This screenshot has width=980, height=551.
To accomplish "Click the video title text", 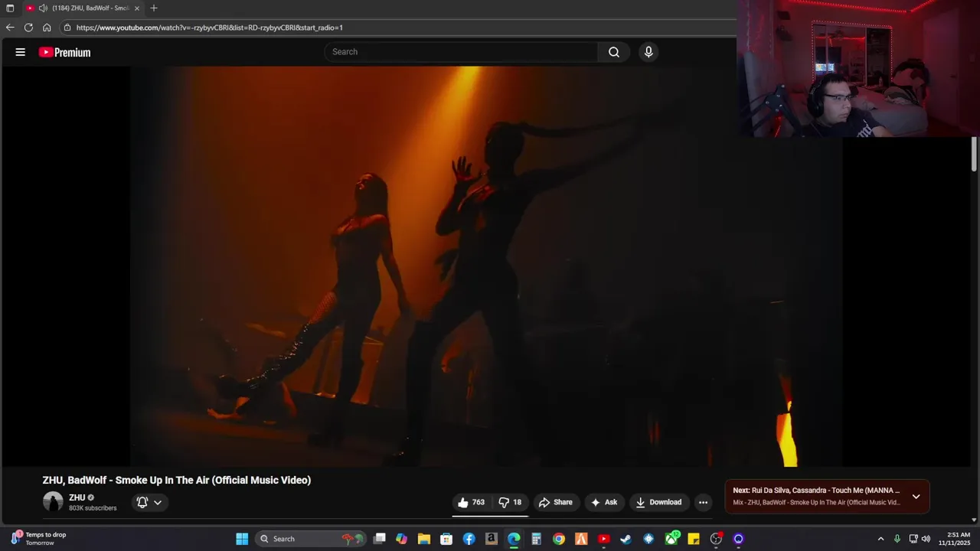I will pyautogui.click(x=177, y=481).
